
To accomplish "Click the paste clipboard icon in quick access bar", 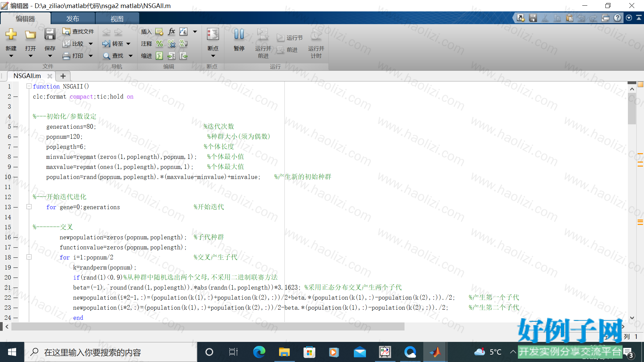I will pyautogui.click(x=569, y=18).
